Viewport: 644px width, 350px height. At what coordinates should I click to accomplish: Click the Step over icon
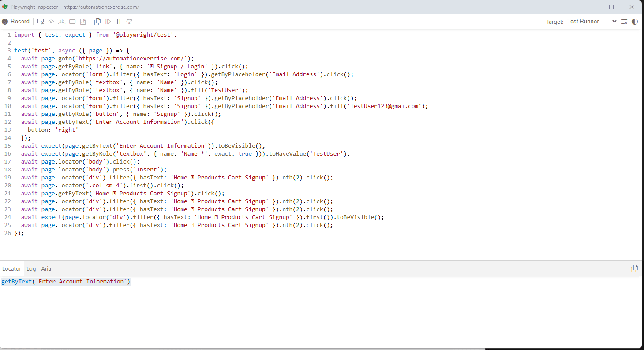click(x=129, y=22)
